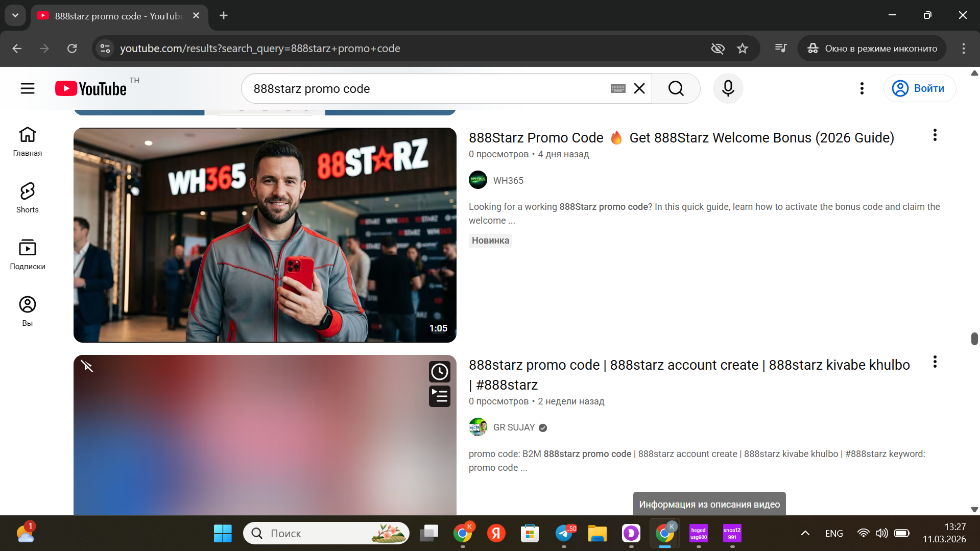Launch Yandex browser from the taskbar
980x551 pixels.
pyautogui.click(x=496, y=533)
